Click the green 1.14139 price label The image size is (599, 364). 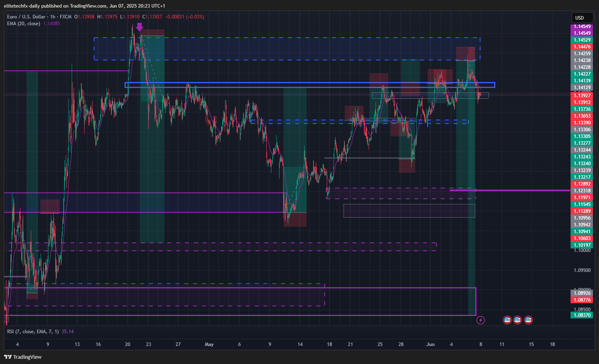582,81
